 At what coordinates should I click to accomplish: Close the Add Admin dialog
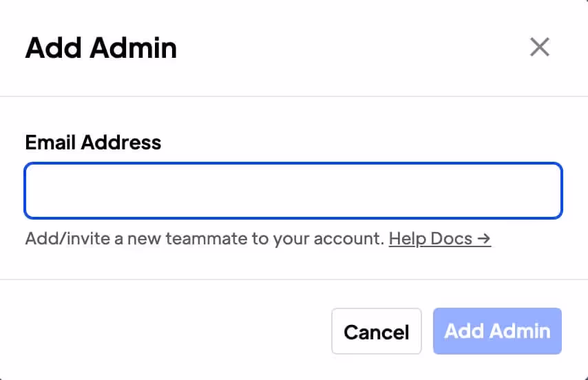click(x=539, y=47)
